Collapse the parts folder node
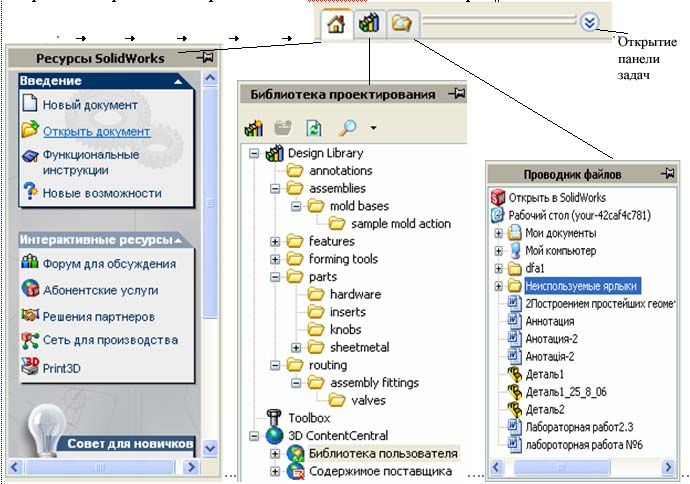This screenshot has height=484, width=690. [x=275, y=277]
